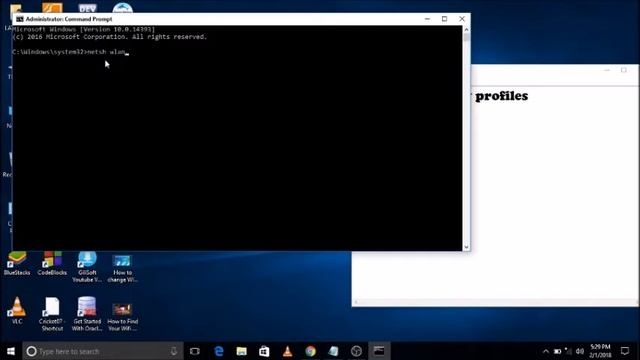Launch Microsoft Edge from the taskbar
Image resolution: width=640 pixels, height=360 pixels.
point(219,351)
